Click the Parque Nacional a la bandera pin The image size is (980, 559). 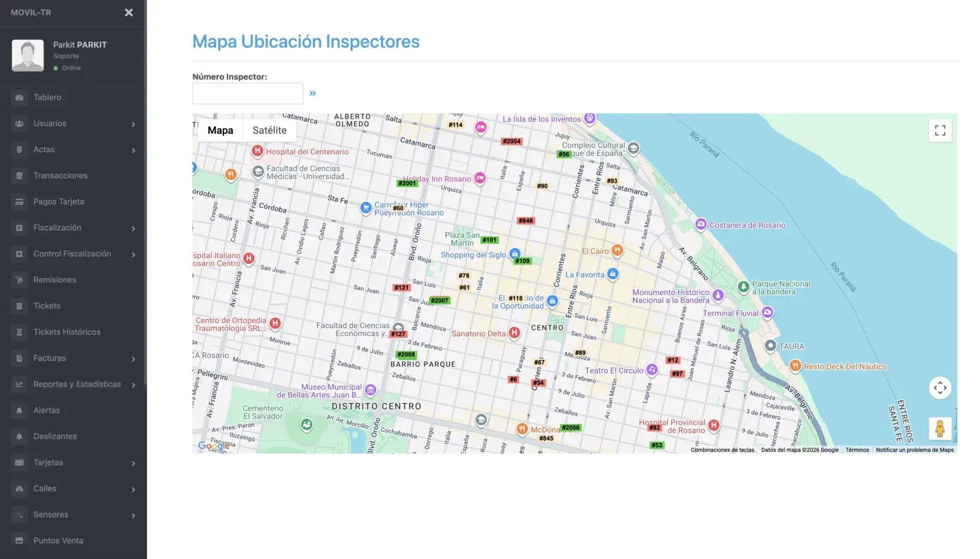tap(744, 287)
